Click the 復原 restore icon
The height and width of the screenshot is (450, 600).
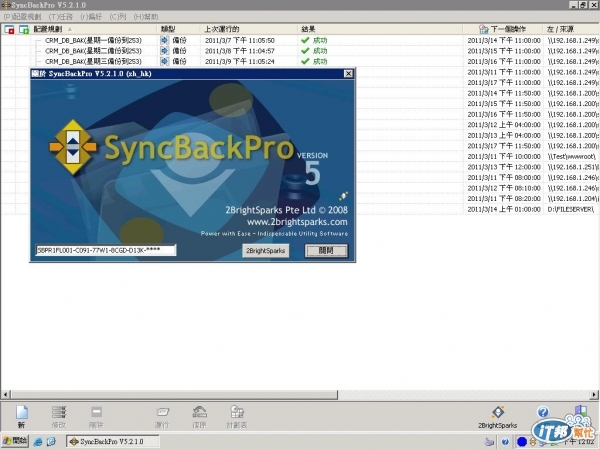tap(199, 416)
